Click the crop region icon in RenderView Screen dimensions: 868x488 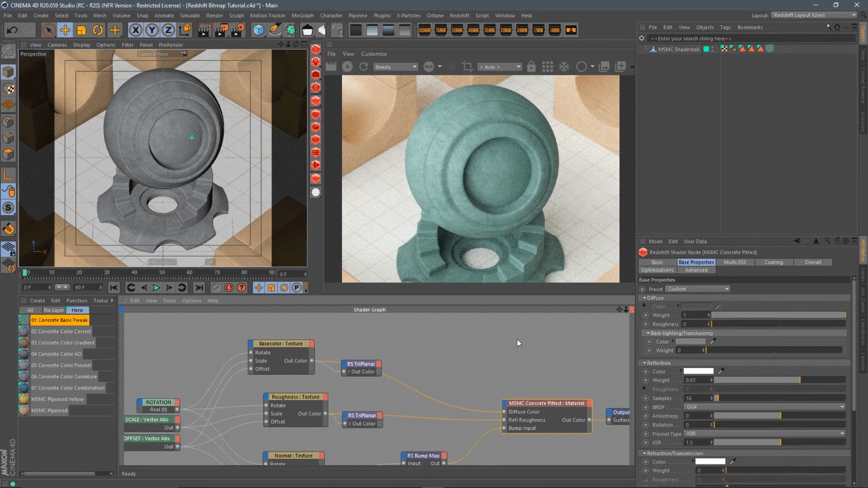(467, 66)
